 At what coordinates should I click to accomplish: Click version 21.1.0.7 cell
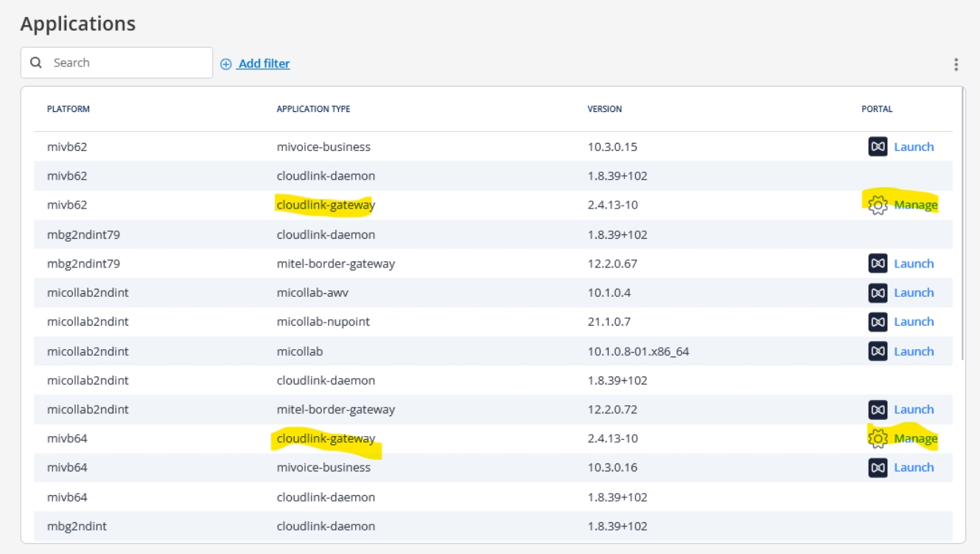pos(609,322)
